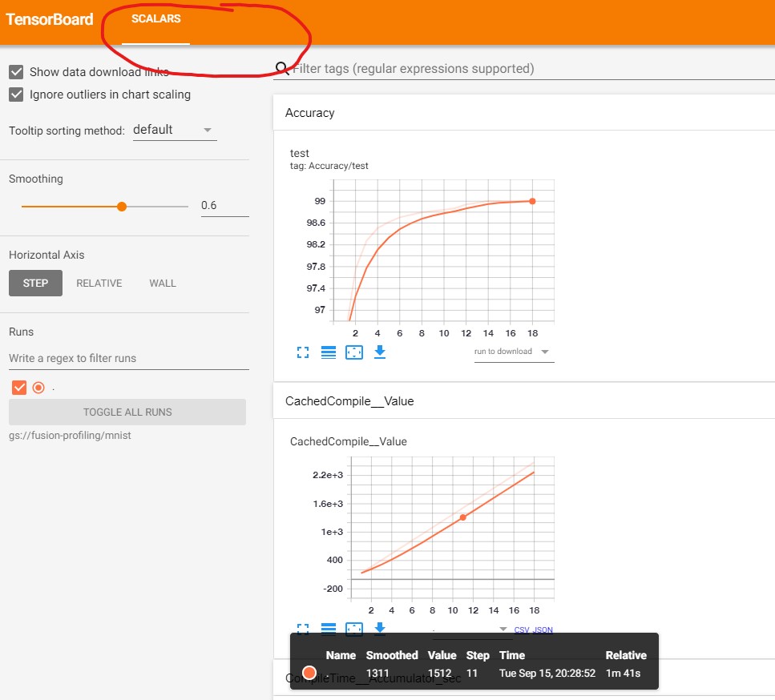Image resolution: width=775 pixels, height=700 pixels.
Task: Open the SCALARS tab
Action: pos(155,18)
